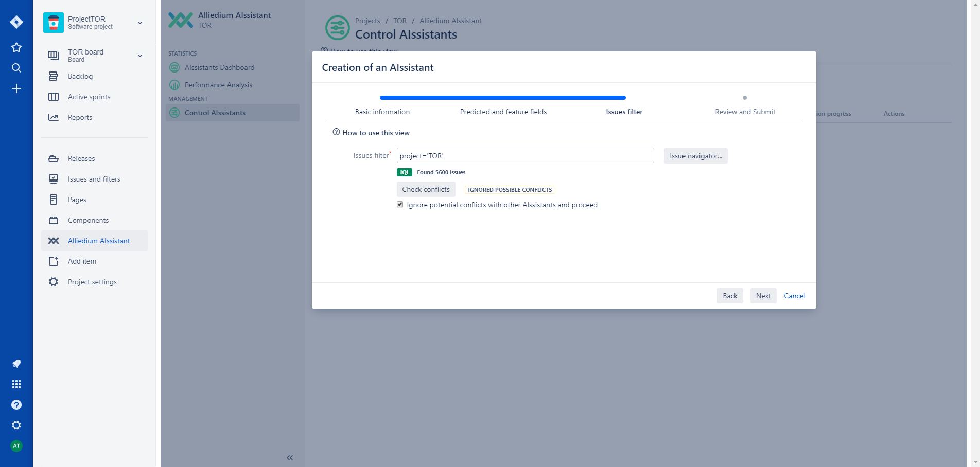Open the Help question mark icon
This screenshot has height=467, width=980.
pos(16,405)
